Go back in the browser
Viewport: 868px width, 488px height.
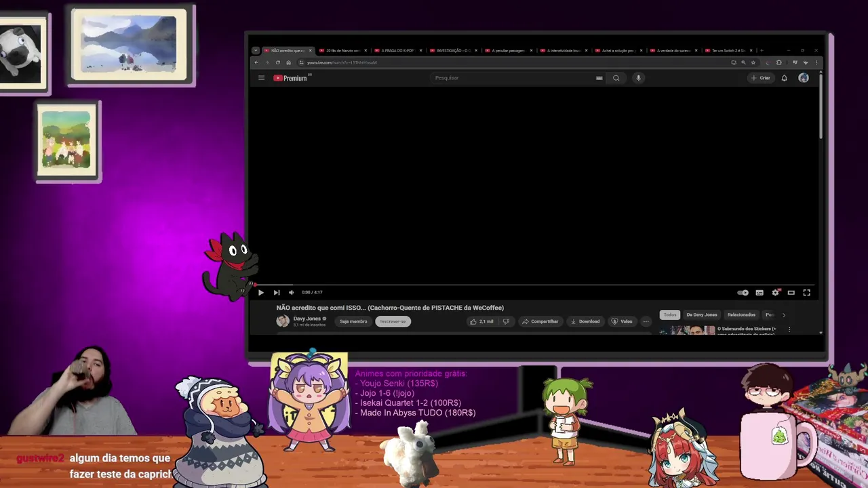[256, 62]
